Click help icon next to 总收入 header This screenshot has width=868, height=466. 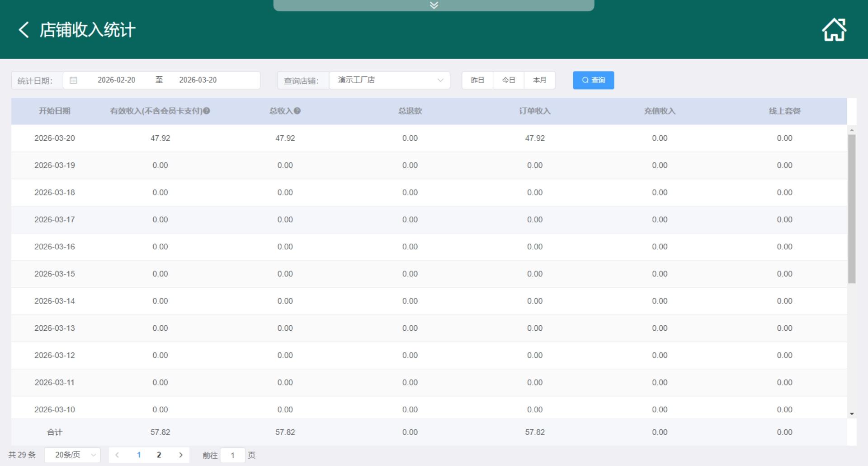297,111
